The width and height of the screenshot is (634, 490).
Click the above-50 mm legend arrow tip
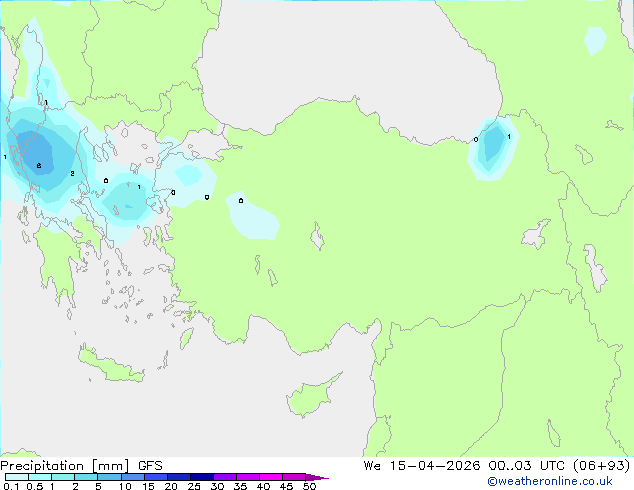click(x=317, y=477)
